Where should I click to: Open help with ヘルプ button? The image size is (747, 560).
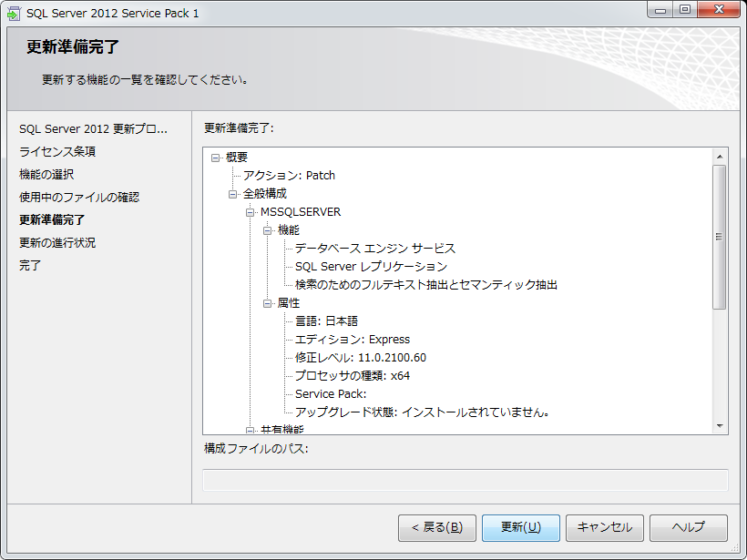688,527
